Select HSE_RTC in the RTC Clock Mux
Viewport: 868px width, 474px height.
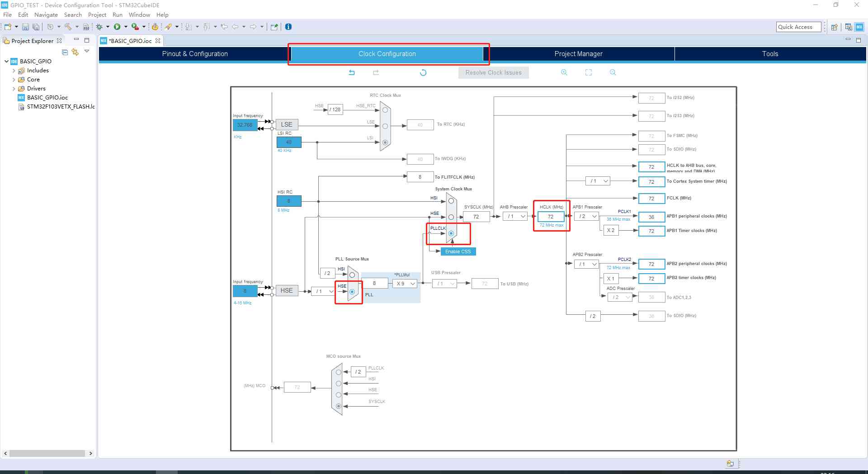[385, 110]
